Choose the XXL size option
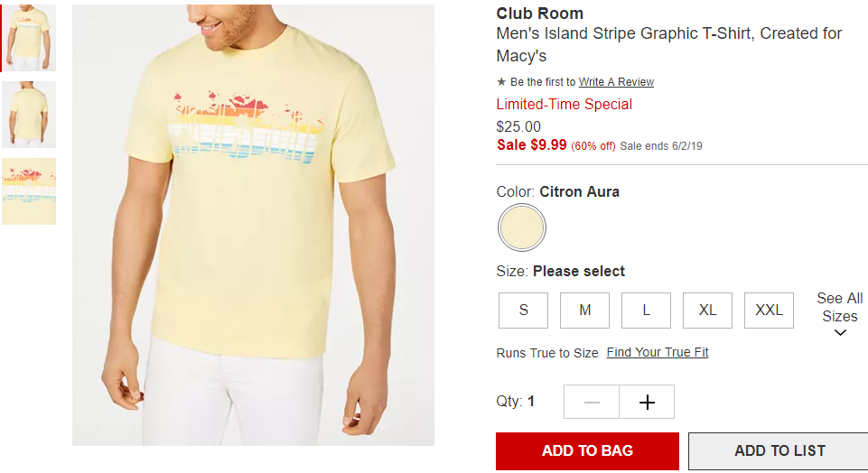 click(769, 311)
